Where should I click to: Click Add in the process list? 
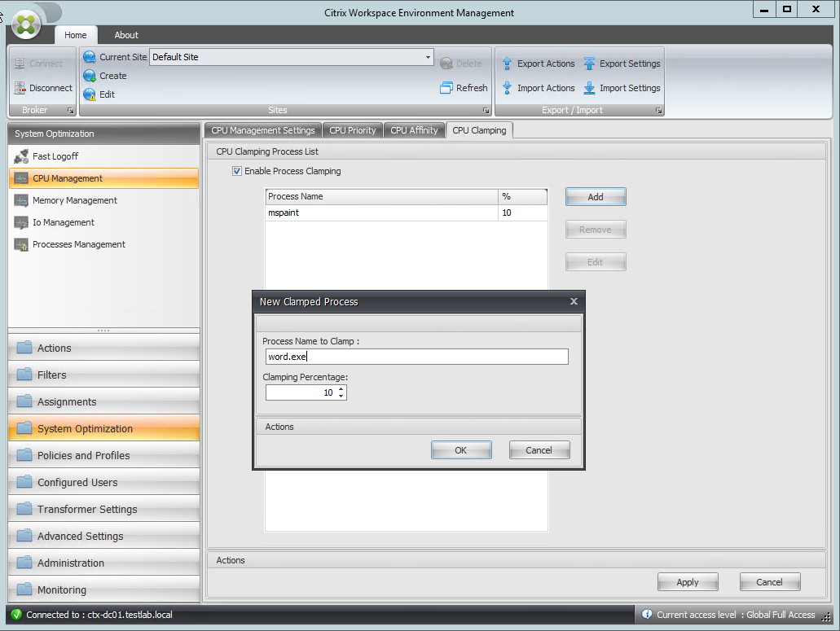596,197
